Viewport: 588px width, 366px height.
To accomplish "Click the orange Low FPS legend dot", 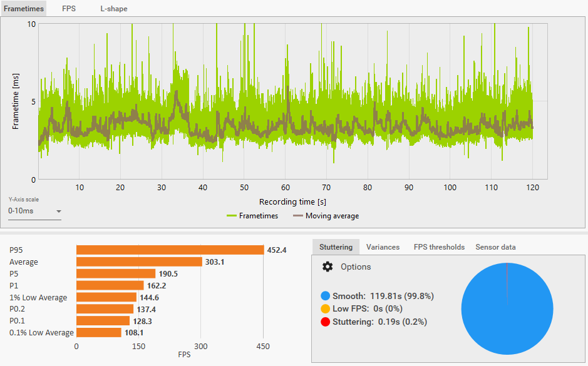I will pos(325,308).
